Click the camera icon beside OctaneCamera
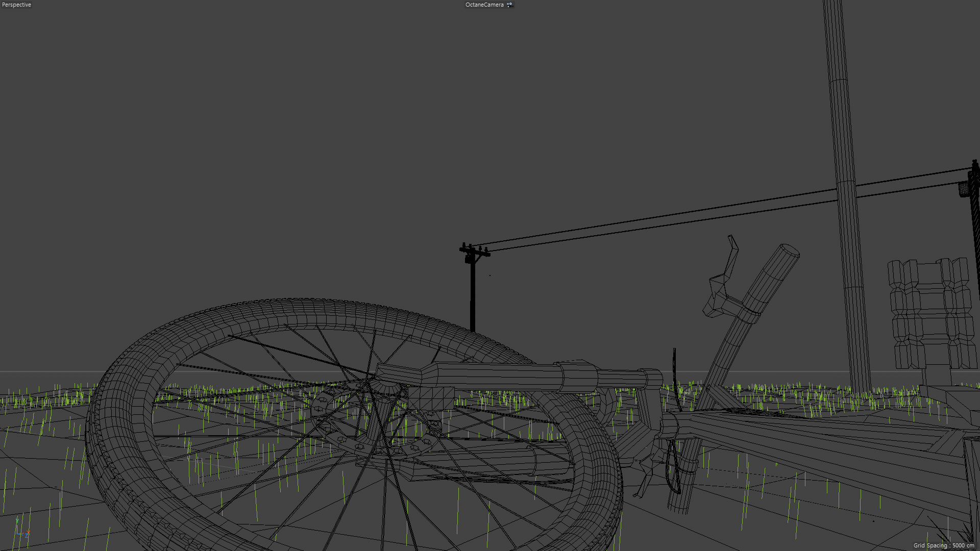980x551 pixels. point(509,5)
